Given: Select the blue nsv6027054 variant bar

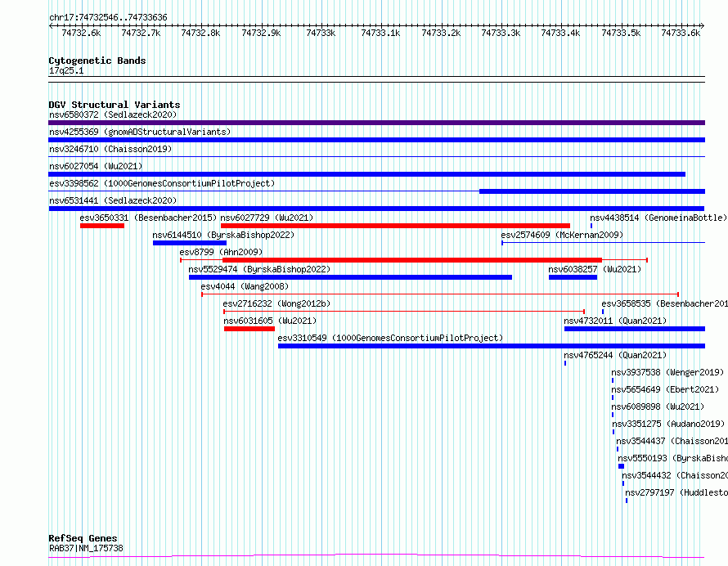Looking at the screenshot, I should [366, 174].
